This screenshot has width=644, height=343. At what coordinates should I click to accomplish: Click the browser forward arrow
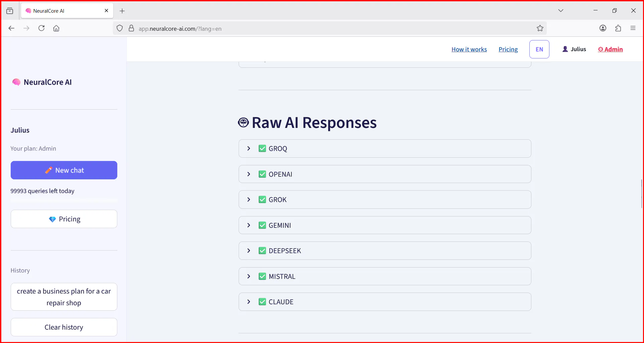(26, 28)
